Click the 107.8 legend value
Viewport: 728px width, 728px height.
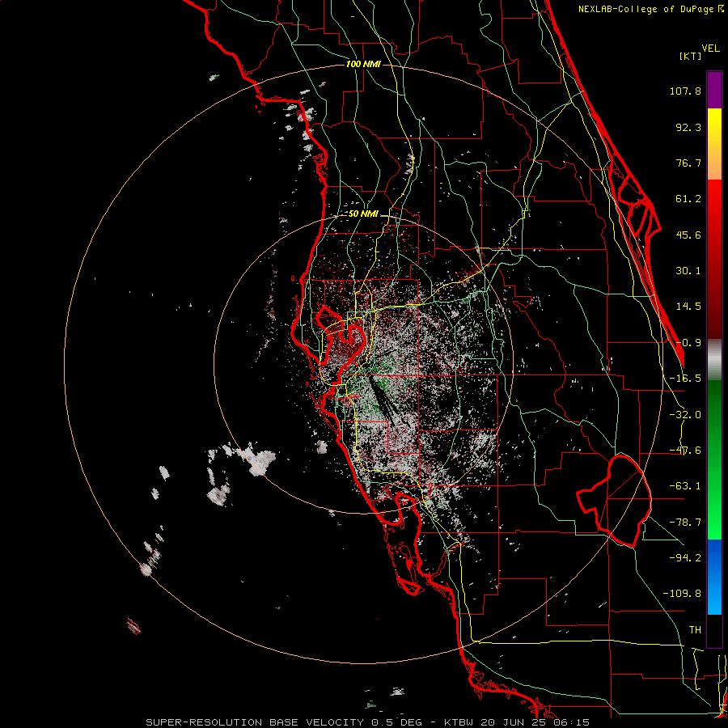pos(685,91)
